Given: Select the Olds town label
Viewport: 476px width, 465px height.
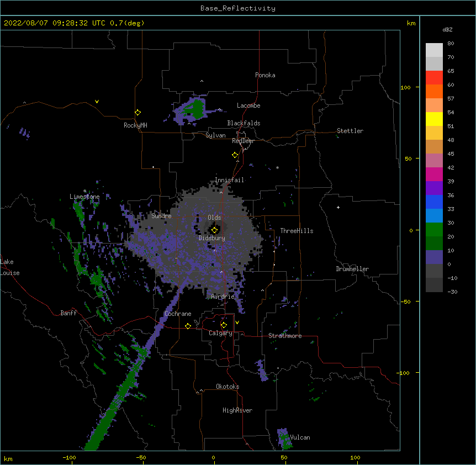Looking at the screenshot, I should pos(214,218).
